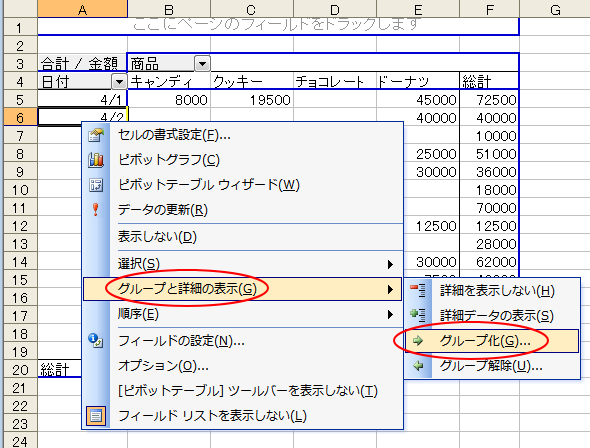590x448 pixels.
Task: Click the キャンディ column label
Action: click(x=169, y=81)
